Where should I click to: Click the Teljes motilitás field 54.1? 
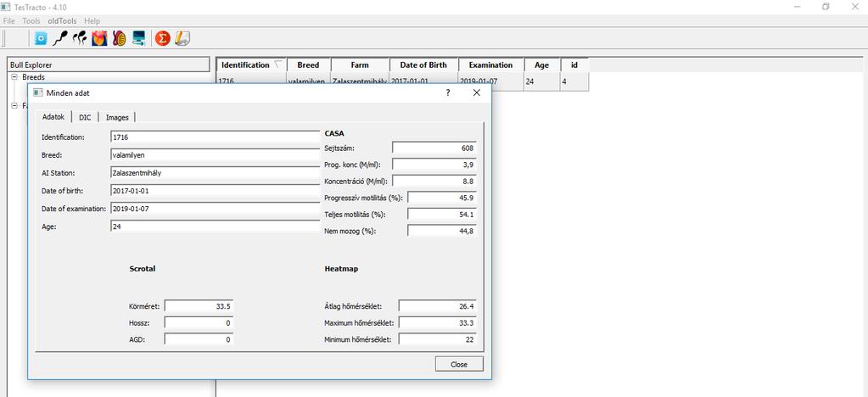click(x=442, y=215)
